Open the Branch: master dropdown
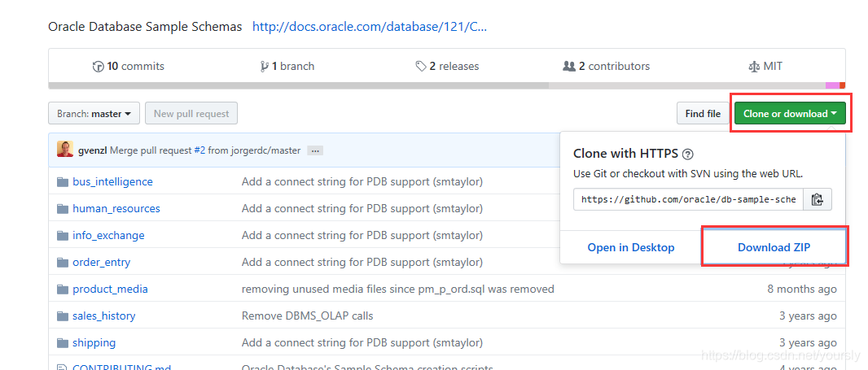The height and width of the screenshot is (370, 868). (x=94, y=113)
